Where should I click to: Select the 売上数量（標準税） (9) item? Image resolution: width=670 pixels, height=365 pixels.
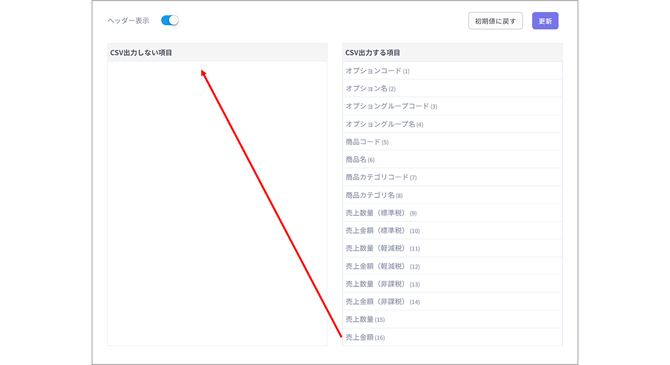452,213
